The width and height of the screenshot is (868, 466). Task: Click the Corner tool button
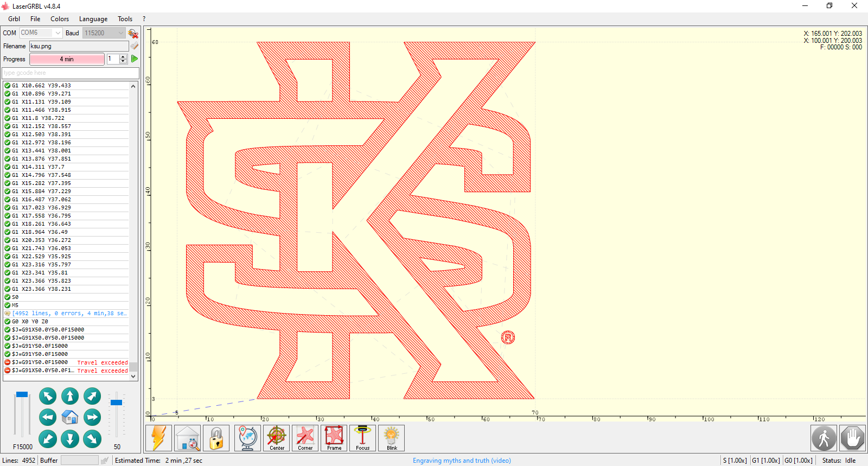pos(305,438)
